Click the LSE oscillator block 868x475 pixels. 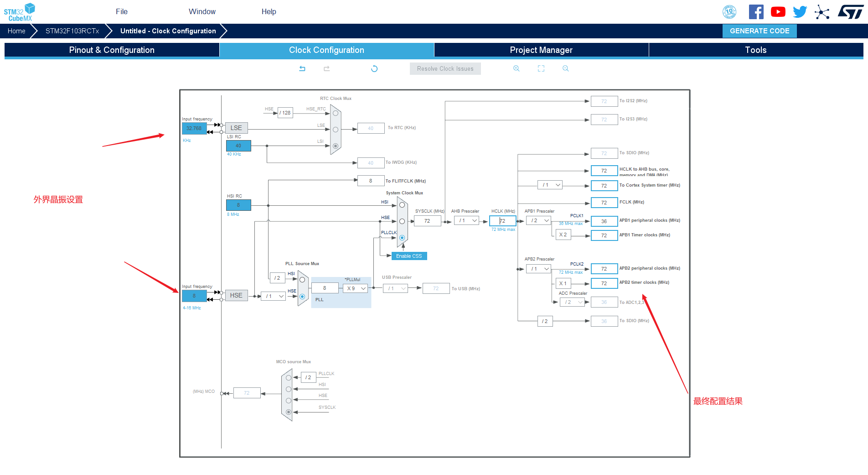[x=236, y=128]
